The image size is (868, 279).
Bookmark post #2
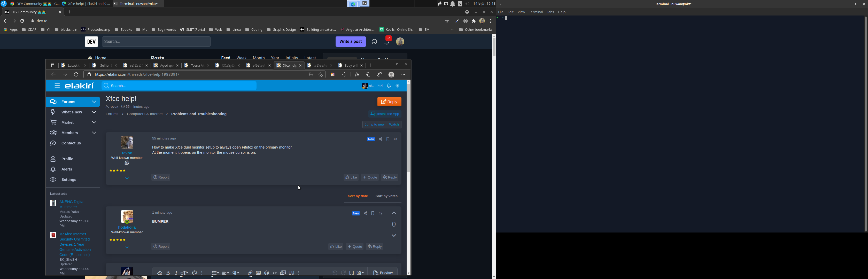click(x=373, y=213)
